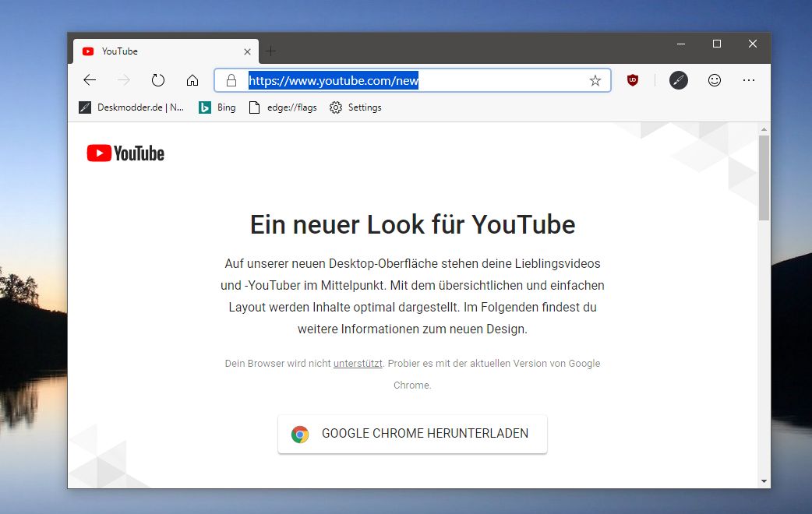
Task: Reload the YouTube page
Action: [x=158, y=80]
